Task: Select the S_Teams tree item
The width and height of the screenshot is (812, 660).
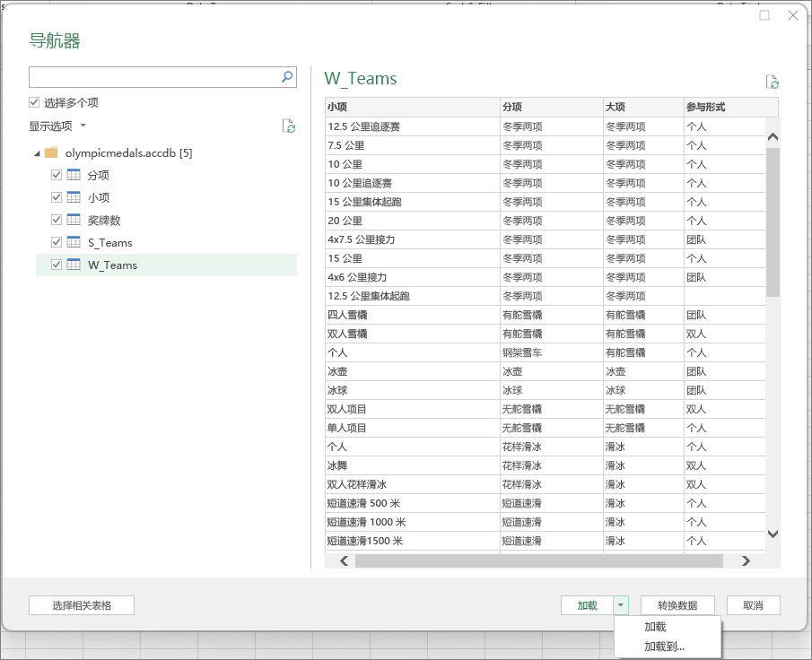Action: [x=109, y=242]
